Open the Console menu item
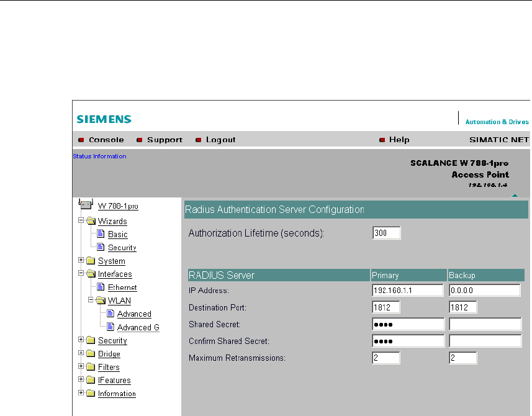 tap(106, 140)
